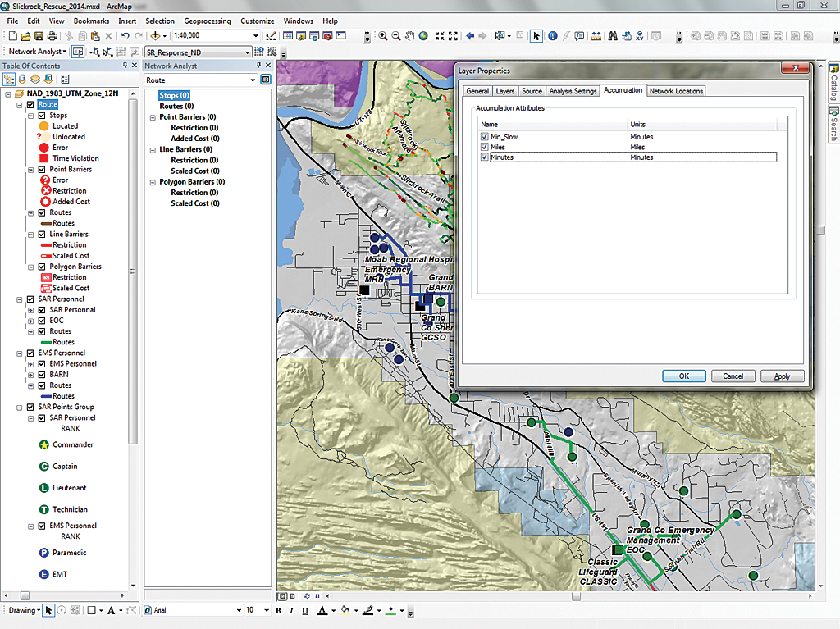
Task: Open the Route properties button in Network Analyst
Action: [266, 80]
